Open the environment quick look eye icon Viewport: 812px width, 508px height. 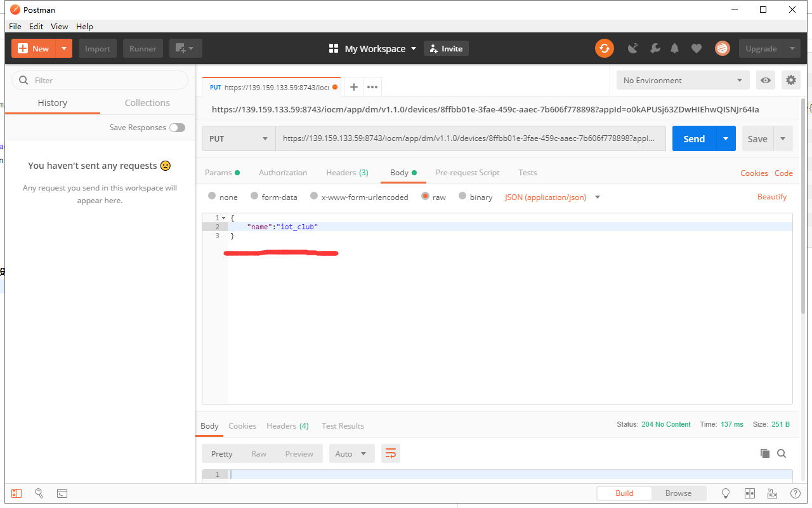[x=766, y=80]
